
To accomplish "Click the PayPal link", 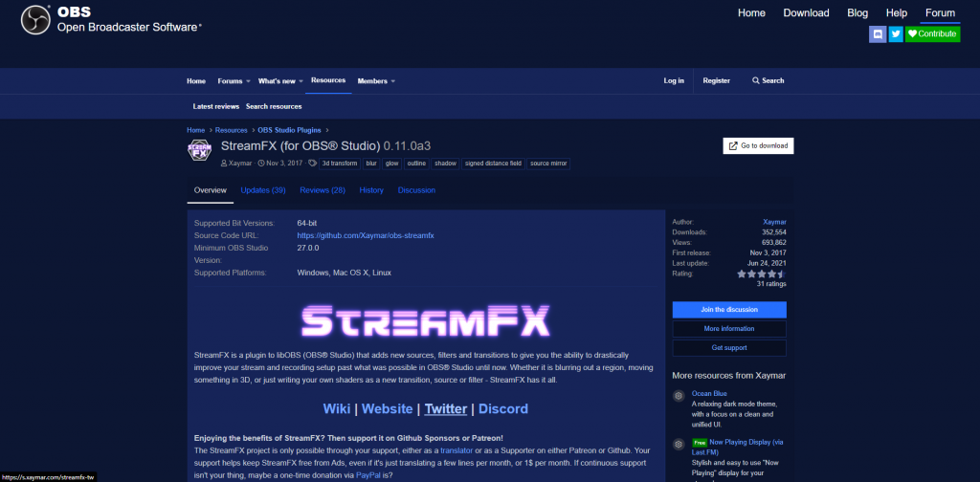I will pyautogui.click(x=368, y=475).
